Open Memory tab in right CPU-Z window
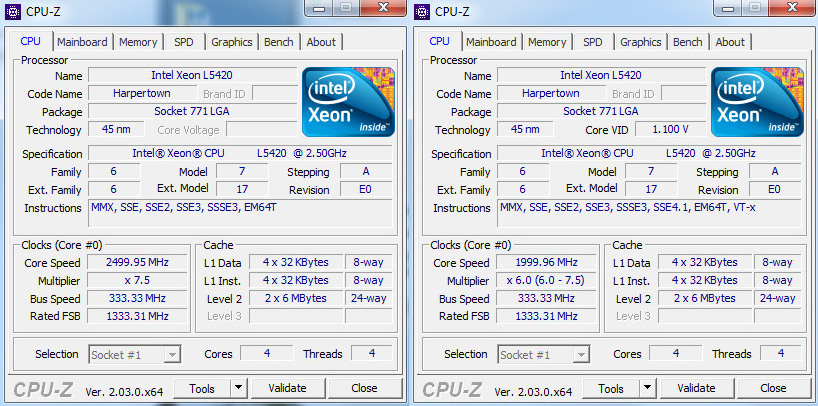 (x=547, y=42)
